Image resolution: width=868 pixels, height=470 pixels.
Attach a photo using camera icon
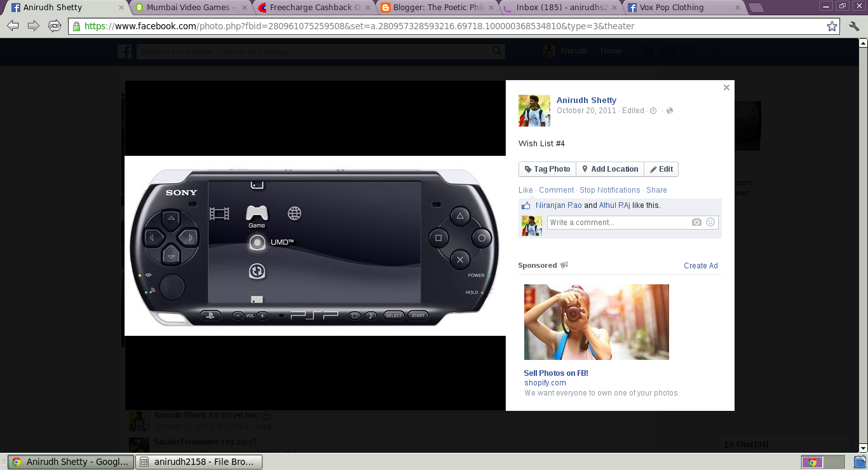point(697,223)
